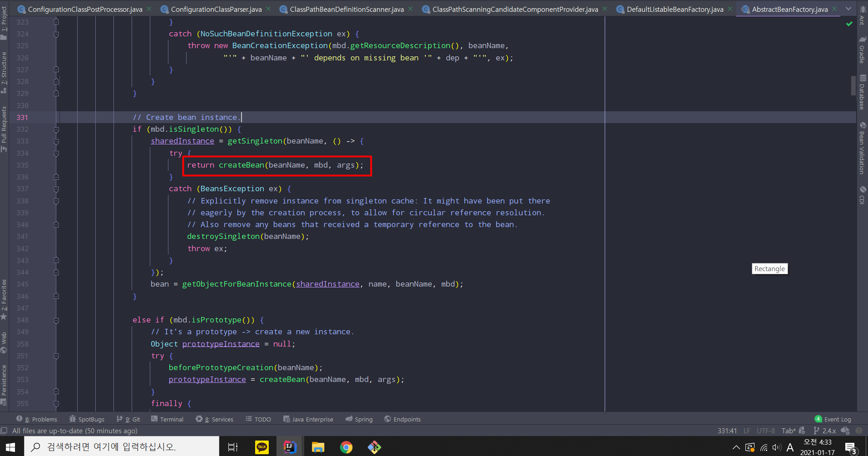868x456 pixels.
Task: Open the Event Log panel
Action: point(833,419)
